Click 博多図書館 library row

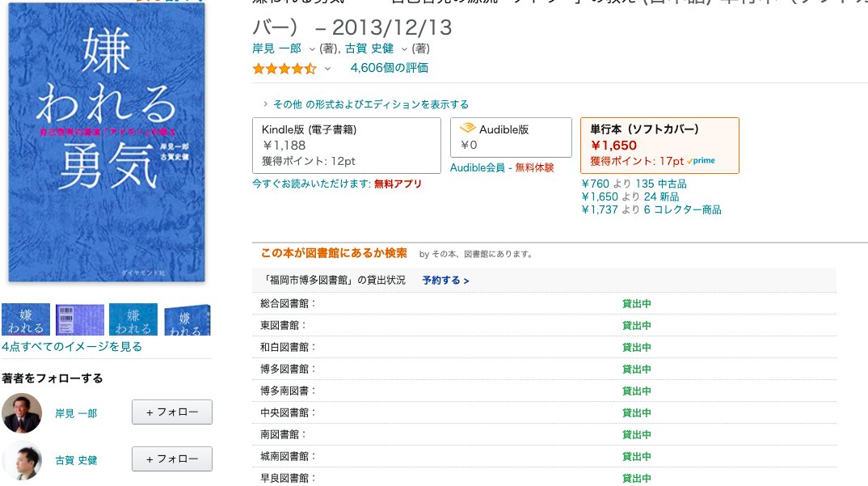coord(544,369)
